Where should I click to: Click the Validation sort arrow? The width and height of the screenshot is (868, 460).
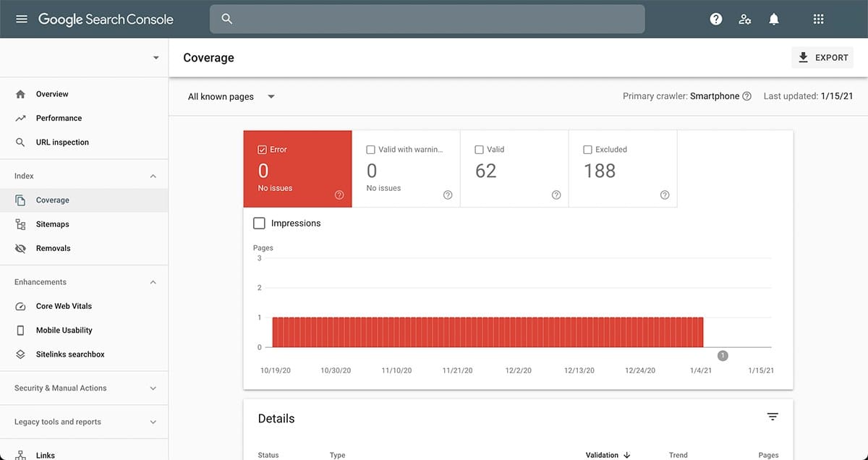(626, 455)
